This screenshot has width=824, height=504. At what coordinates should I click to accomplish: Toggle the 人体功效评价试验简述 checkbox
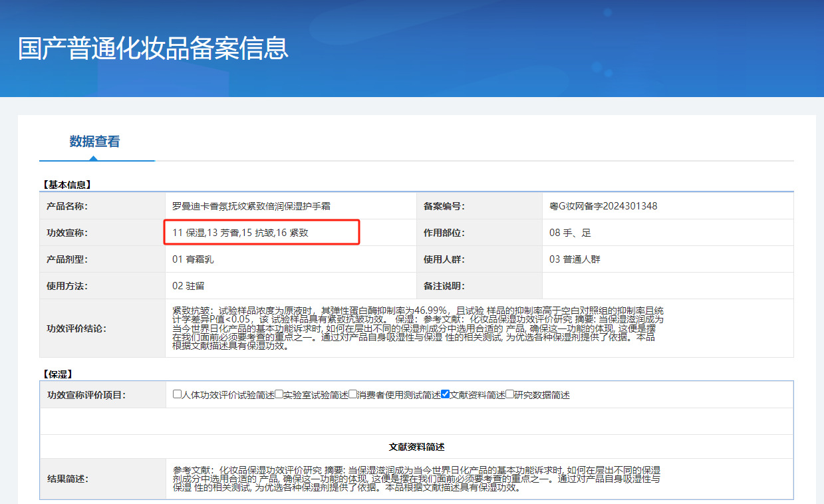click(x=178, y=394)
